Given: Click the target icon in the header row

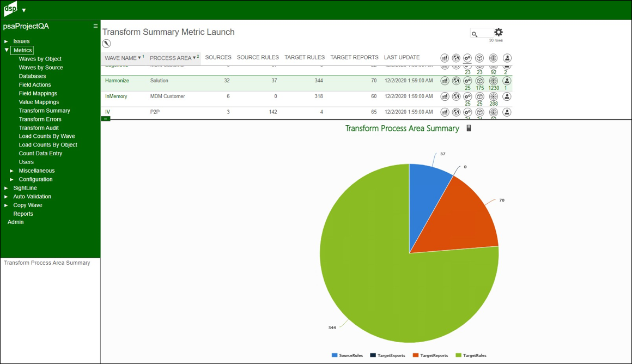Looking at the screenshot, I should click(494, 58).
